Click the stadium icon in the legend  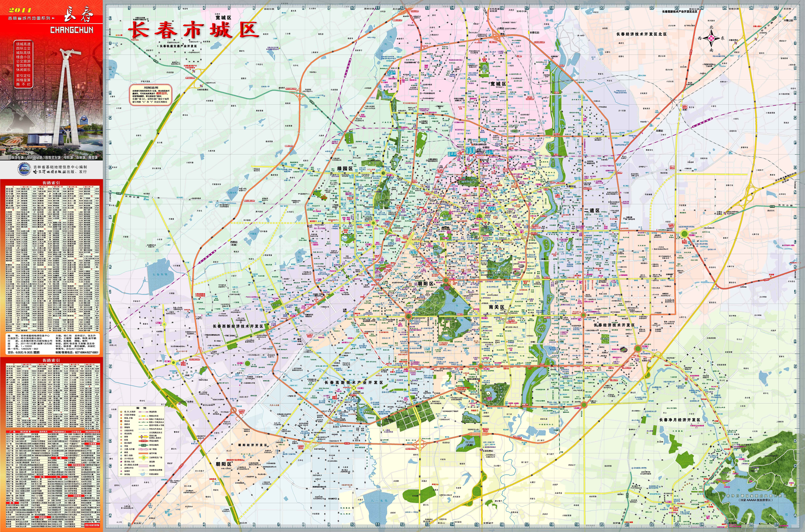[x=121, y=474]
